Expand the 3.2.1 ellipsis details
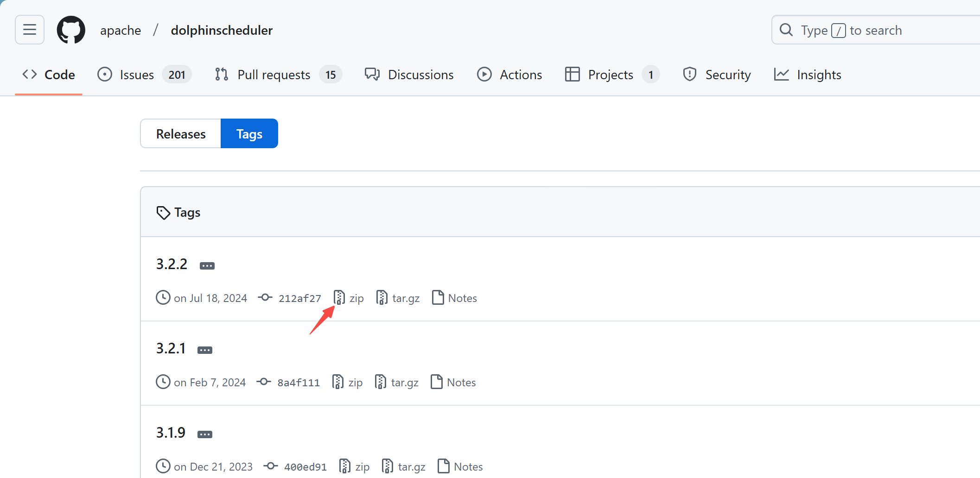Viewport: 980px width, 478px height. pos(205,350)
